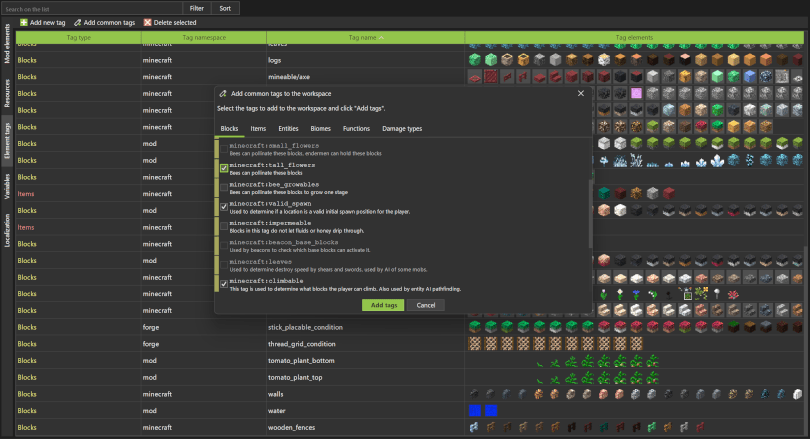Click the dialog tag list scrollbar
The width and height of the screenshot is (810, 439).
[590, 213]
